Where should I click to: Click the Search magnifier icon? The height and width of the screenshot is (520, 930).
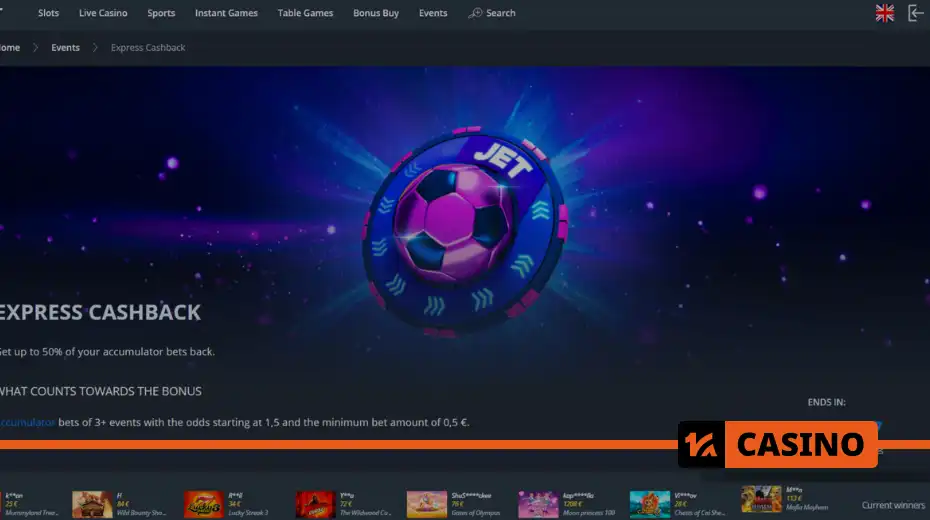tap(475, 13)
